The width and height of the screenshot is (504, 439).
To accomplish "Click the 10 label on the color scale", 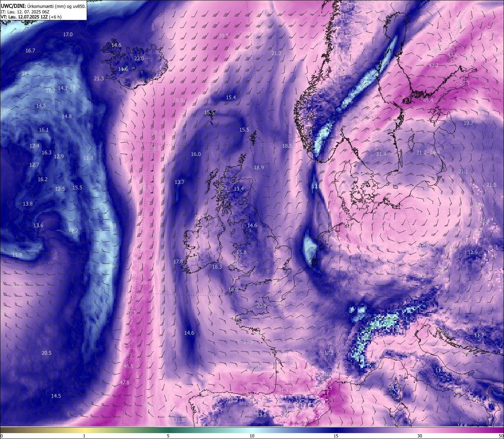I will pos(252,436).
